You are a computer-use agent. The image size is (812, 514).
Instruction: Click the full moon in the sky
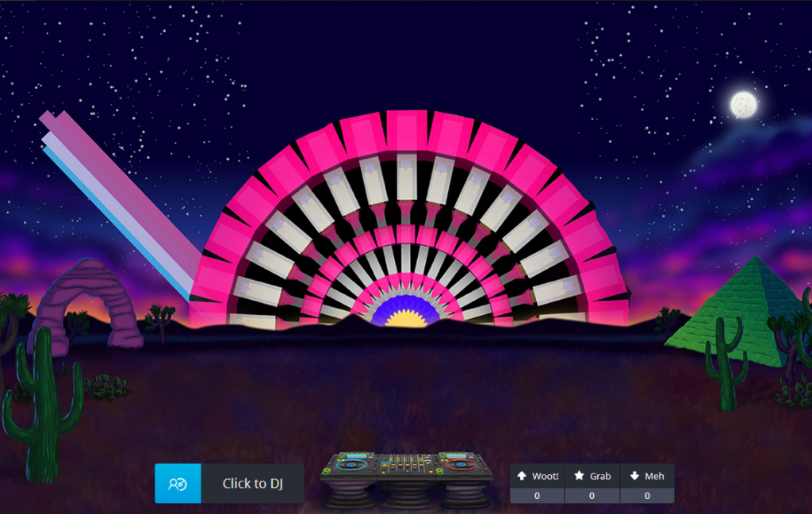click(744, 104)
